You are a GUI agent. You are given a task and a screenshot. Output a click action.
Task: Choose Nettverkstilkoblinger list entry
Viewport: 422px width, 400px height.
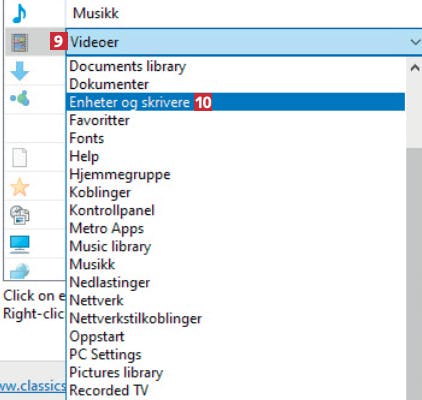(x=135, y=318)
